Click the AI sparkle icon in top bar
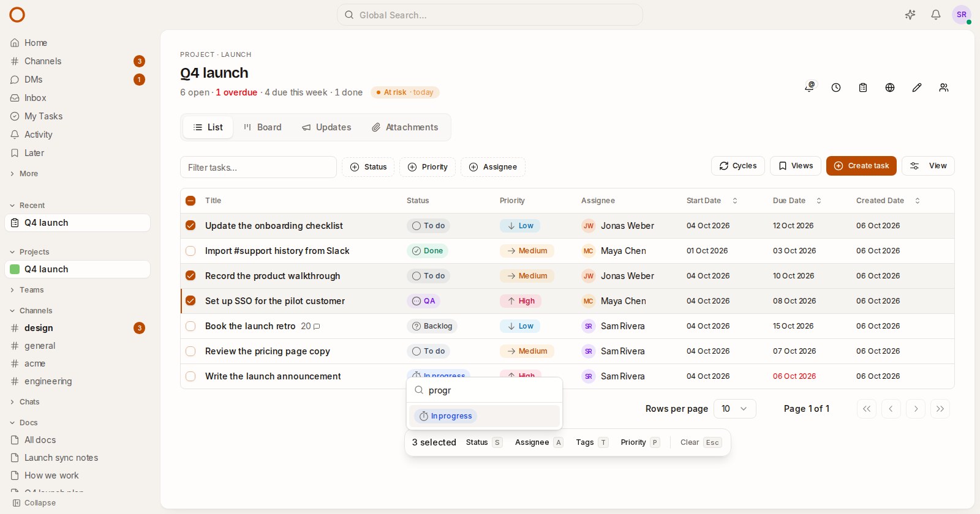 910,15
